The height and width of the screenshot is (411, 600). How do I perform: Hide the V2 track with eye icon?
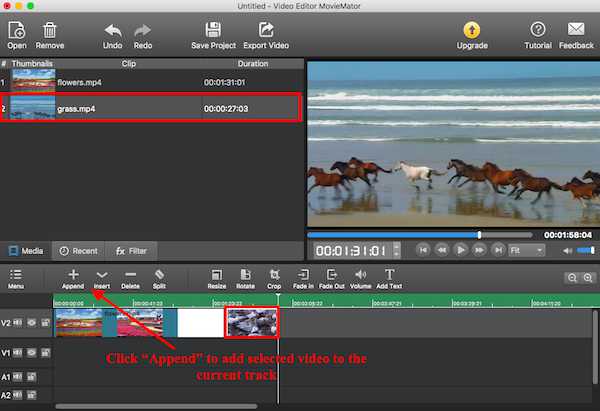click(x=31, y=323)
